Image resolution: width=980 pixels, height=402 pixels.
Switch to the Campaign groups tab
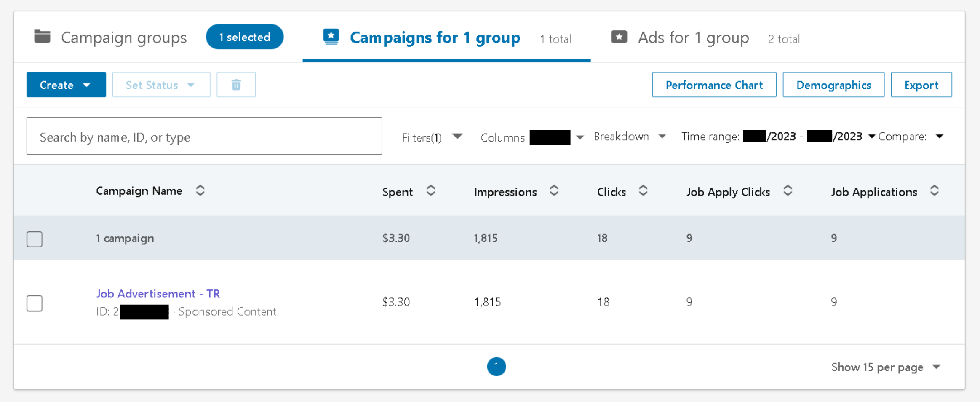click(x=123, y=38)
